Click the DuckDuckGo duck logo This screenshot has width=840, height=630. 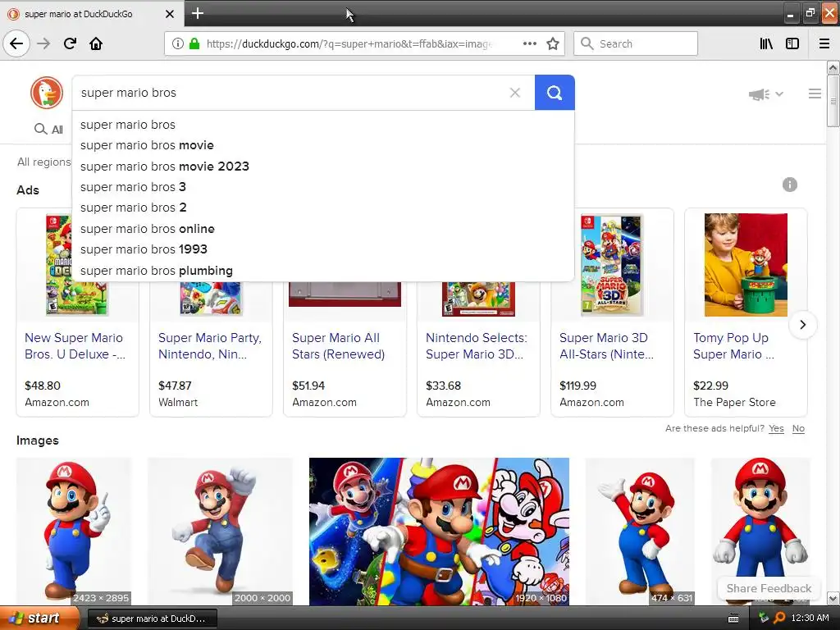(47, 93)
